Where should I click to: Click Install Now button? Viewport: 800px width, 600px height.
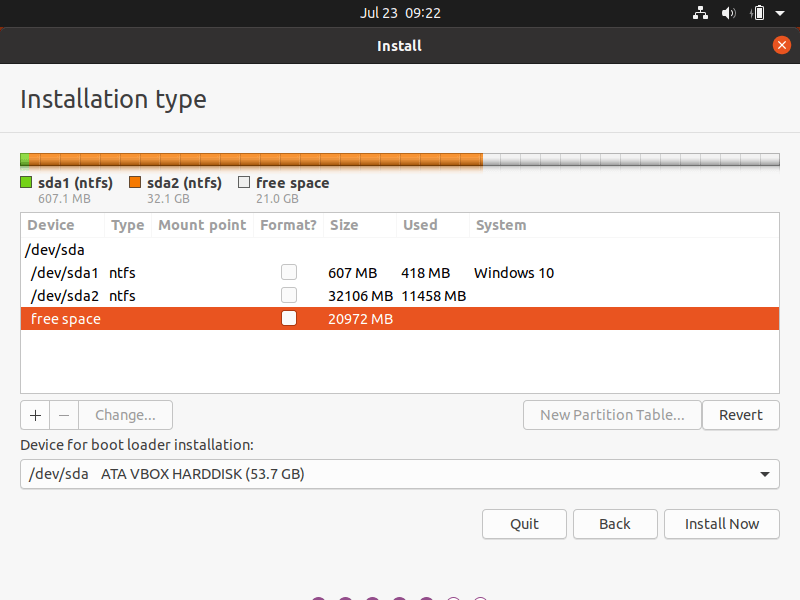(721, 524)
